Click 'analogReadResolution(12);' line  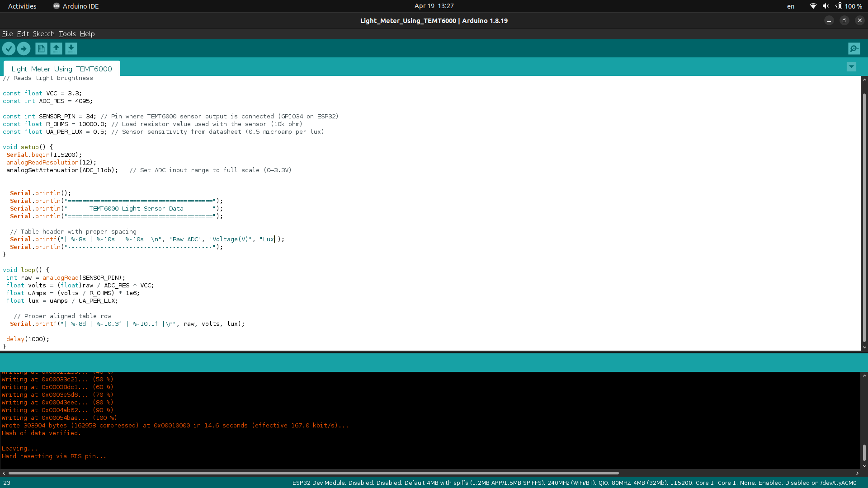click(x=51, y=163)
